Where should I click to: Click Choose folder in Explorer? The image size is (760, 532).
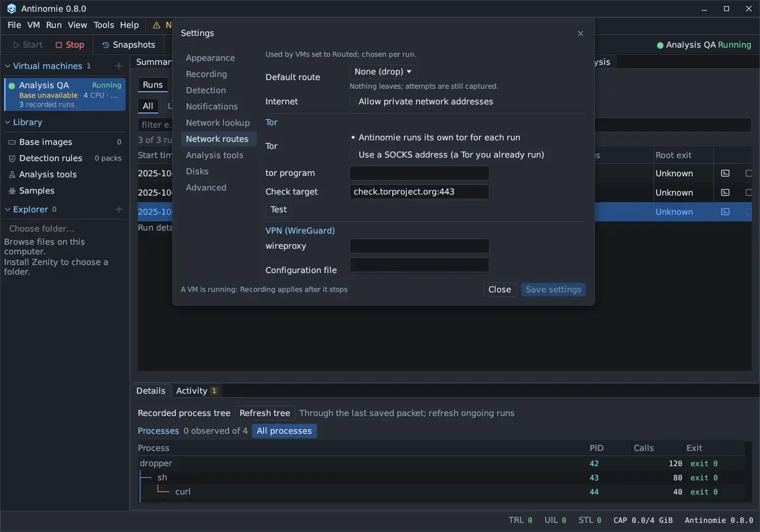pyautogui.click(x=42, y=229)
